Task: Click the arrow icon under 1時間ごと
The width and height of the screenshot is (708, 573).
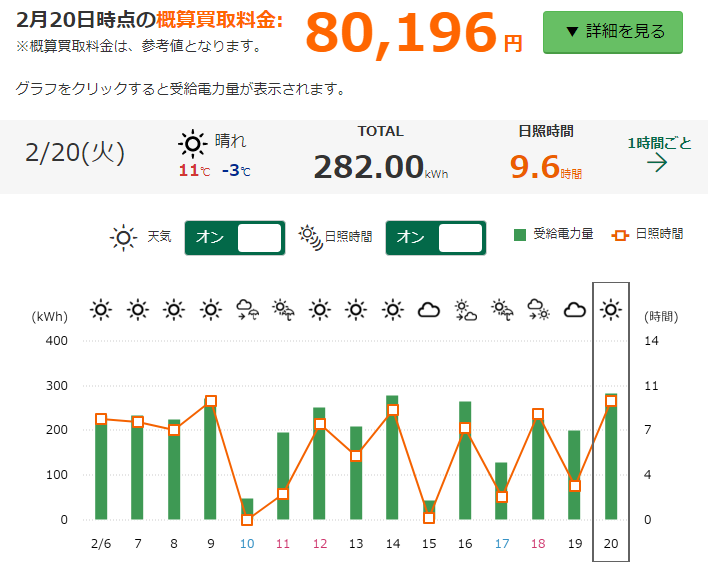Action: 657,163
